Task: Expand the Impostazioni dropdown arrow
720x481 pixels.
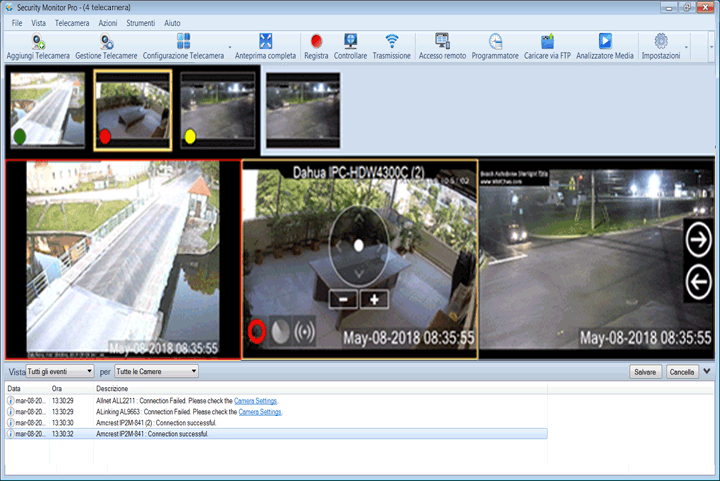Action: click(688, 47)
